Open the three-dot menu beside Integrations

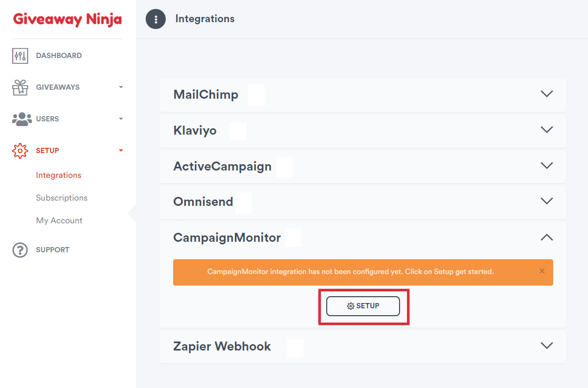click(x=156, y=19)
